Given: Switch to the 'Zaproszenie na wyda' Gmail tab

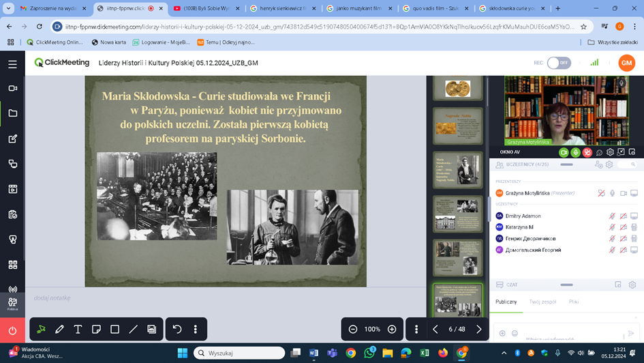Looking at the screenshot, I should pyautogui.click(x=53, y=8).
